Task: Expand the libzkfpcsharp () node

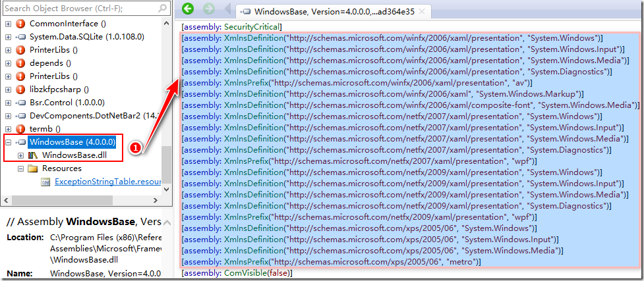Action: pos(8,89)
